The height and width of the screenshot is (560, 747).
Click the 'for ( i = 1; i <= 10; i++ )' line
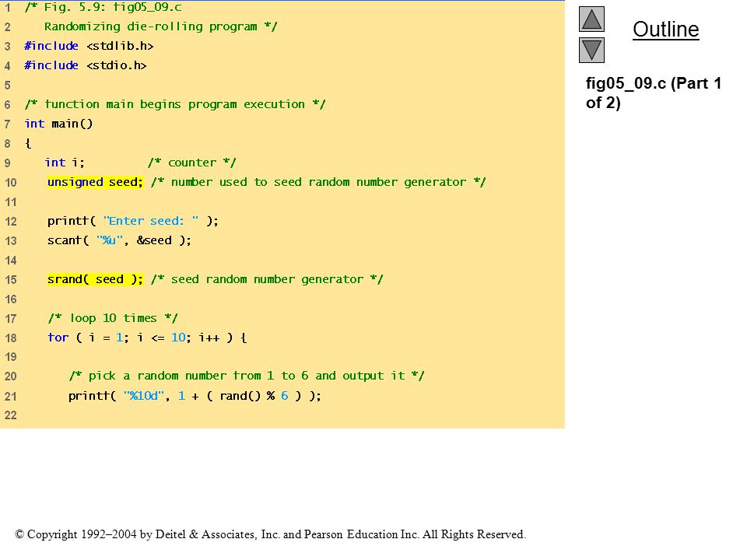[x=147, y=338]
